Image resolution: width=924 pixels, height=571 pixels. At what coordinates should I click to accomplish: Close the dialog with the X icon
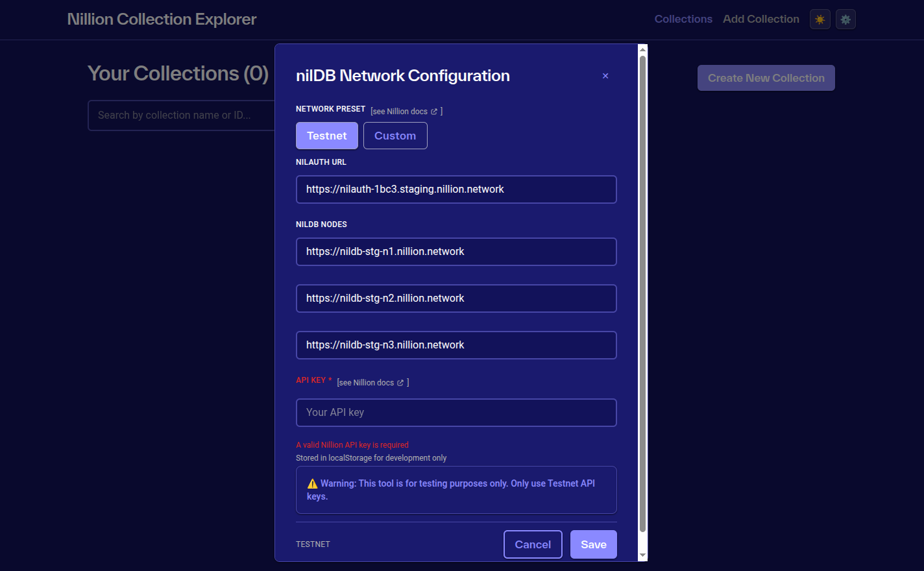point(605,76)
